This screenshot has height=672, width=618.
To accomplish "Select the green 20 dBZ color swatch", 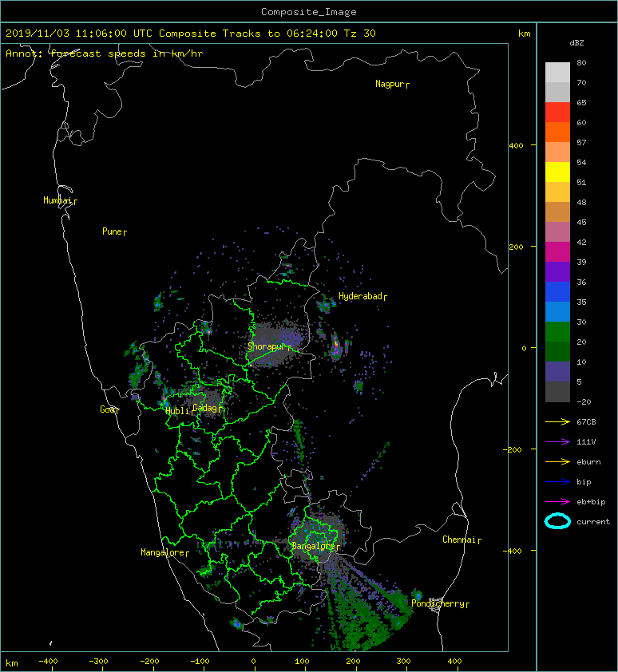I will click(x=557, y=331).
